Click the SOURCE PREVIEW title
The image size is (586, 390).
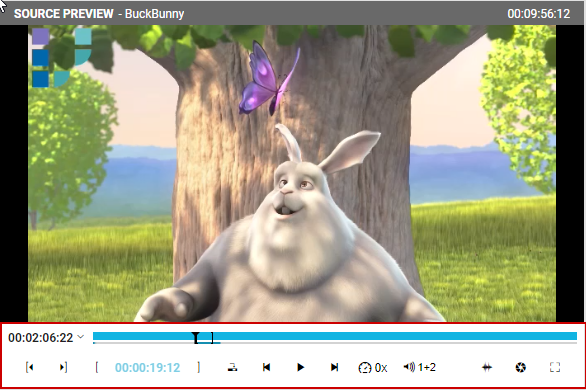(x=64, y=14)
